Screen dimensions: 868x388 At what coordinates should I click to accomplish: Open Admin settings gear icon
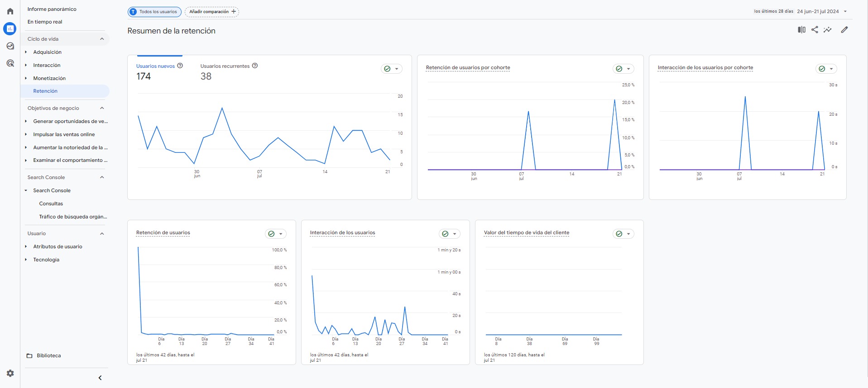pyautogui.click(x=10, y=373)
